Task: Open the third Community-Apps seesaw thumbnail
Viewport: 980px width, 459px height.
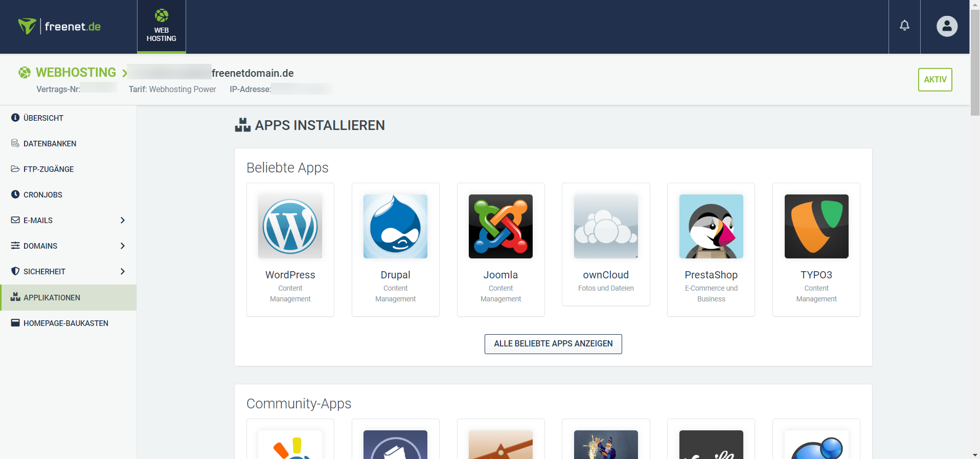Action: pyautogui.click(x=500, y=444)
